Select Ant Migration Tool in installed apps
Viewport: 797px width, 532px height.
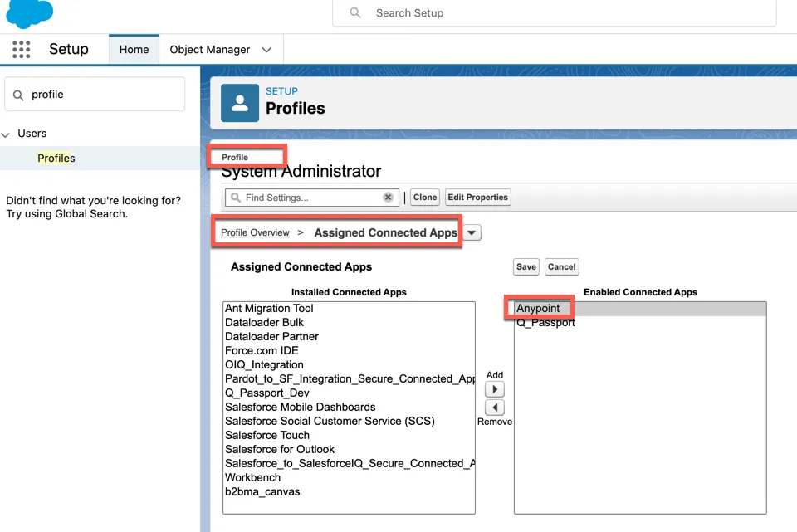[349, 309]
